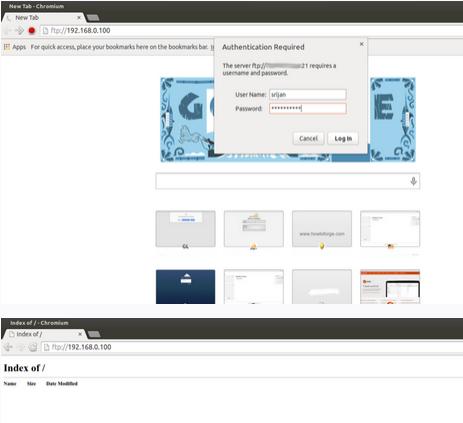This screenshot has height=423, width=463.
Task: Click the User Name field containing srijan
Action: click(x=307, y=95)
